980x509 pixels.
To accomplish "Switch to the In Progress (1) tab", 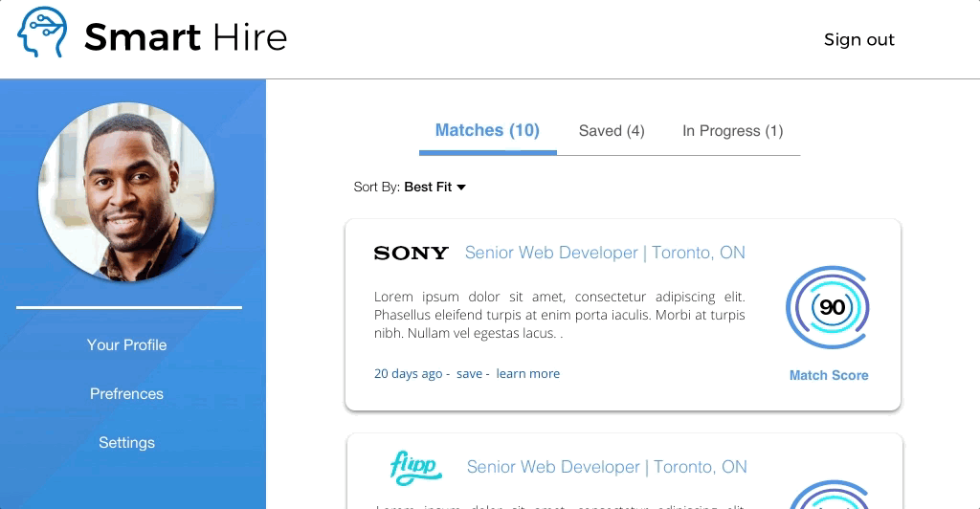I will point(732,131).
